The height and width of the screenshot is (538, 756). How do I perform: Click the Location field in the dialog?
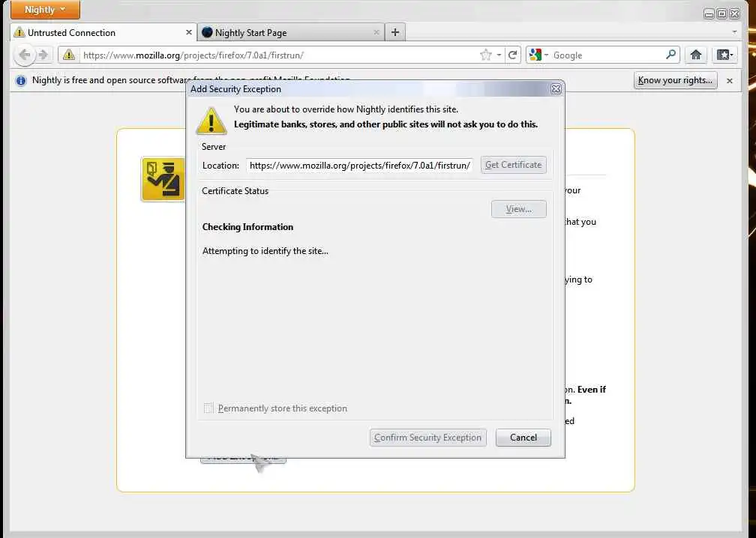(x=360, y=165)
